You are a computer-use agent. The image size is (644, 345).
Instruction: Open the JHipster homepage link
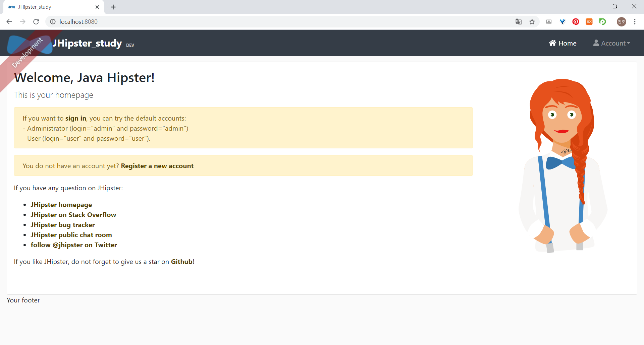point(61,205)
